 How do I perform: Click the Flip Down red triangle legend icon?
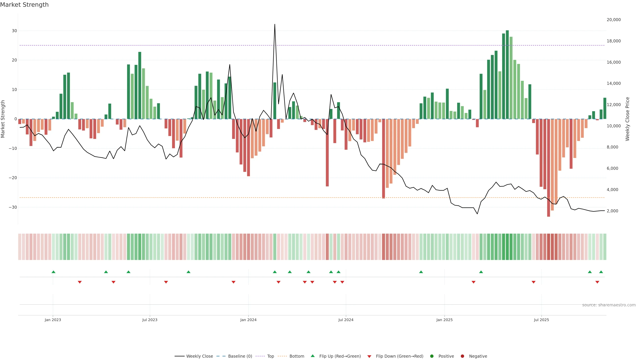click(x=369, y=356)
